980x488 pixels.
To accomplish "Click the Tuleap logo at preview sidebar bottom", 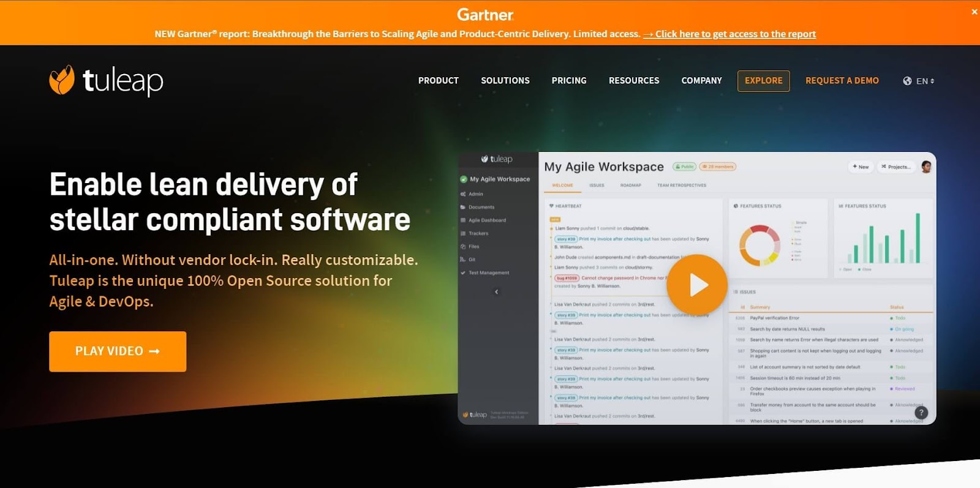I will [475, 415].
